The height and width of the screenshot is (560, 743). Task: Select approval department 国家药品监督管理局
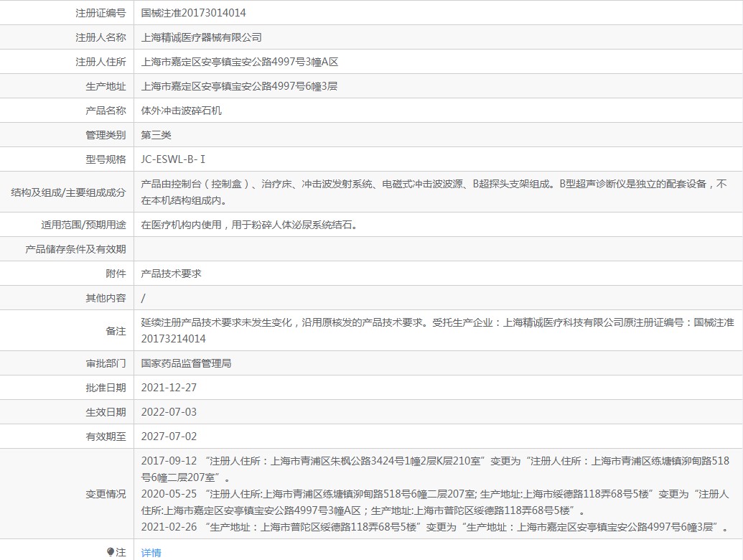(186, 363)
